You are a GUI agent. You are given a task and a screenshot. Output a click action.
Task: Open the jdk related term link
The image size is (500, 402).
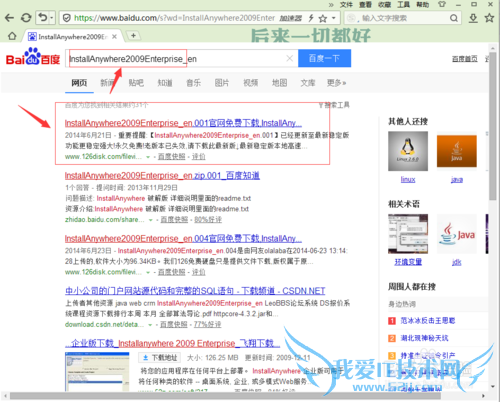tap(457, 262)
